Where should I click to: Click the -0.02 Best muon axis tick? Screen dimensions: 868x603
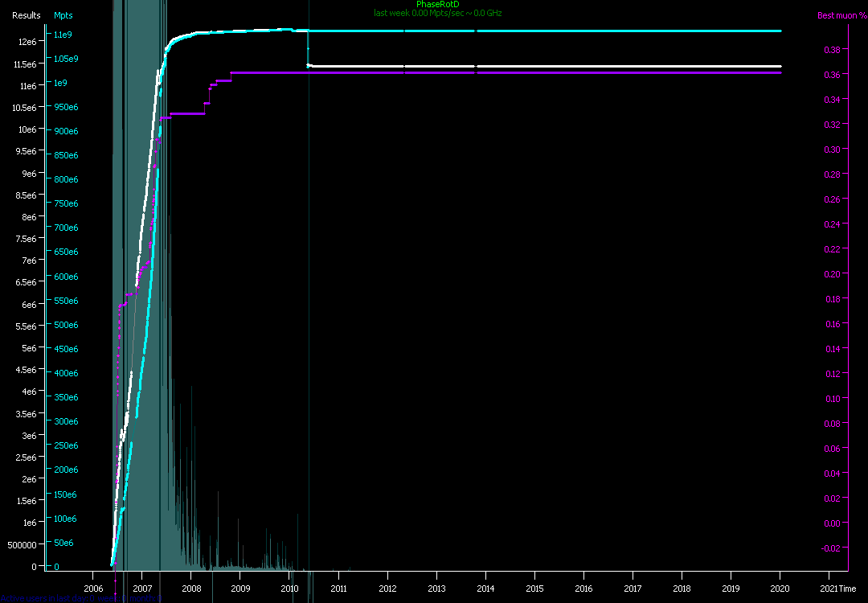click(830, 548)
